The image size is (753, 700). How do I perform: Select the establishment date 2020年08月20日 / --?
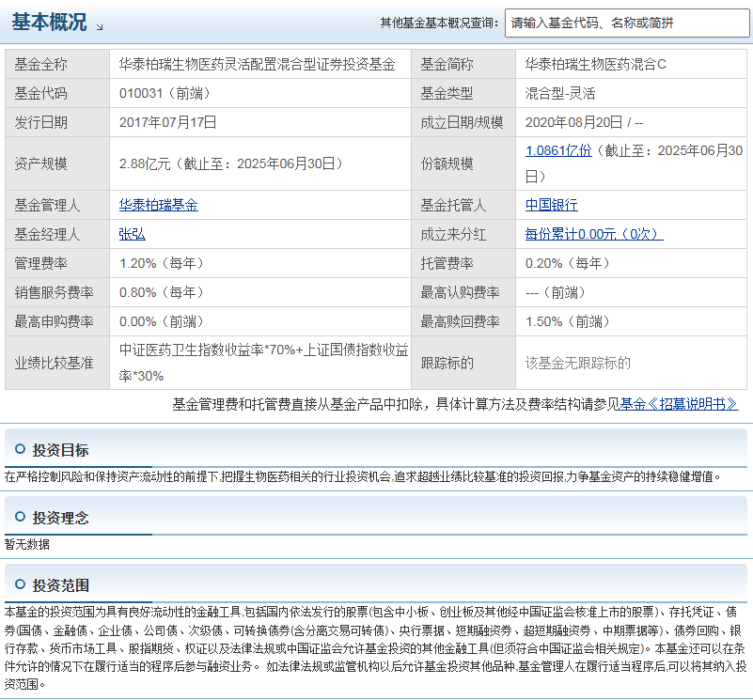(x=584, y=122)
